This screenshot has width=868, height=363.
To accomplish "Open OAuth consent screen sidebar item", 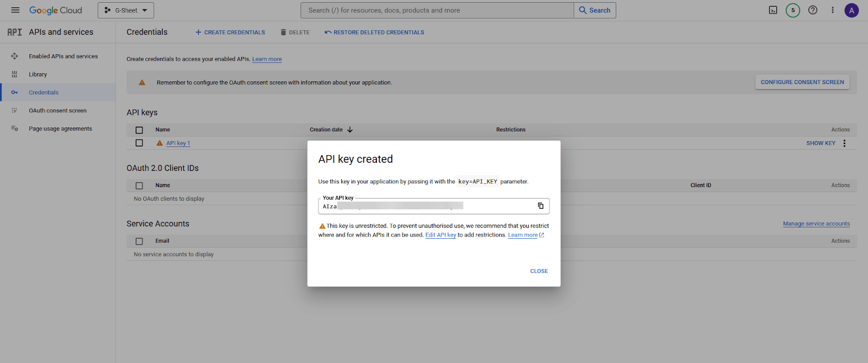I will coord(58,111).
